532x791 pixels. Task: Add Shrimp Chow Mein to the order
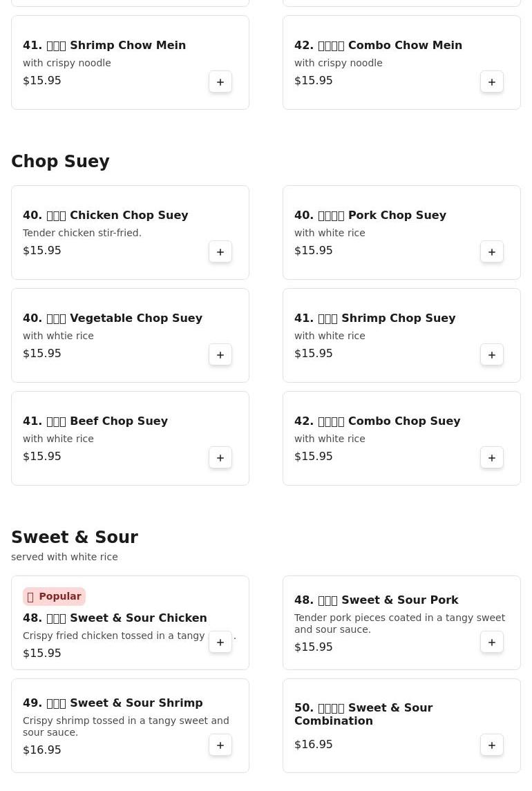coord(220,82)
